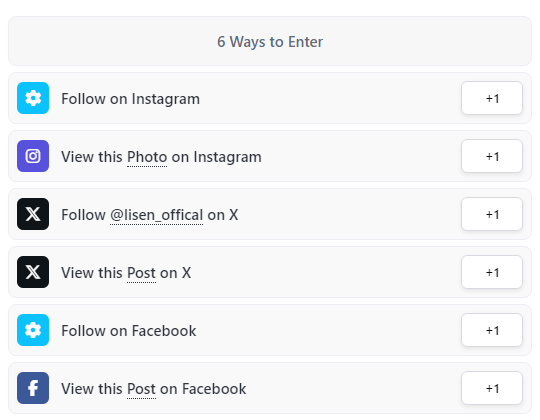Image resolution: width=540 pixels, height=420 pixels.
Task: Click the X logo beside View this Post on X
Action: pos(33,272)
